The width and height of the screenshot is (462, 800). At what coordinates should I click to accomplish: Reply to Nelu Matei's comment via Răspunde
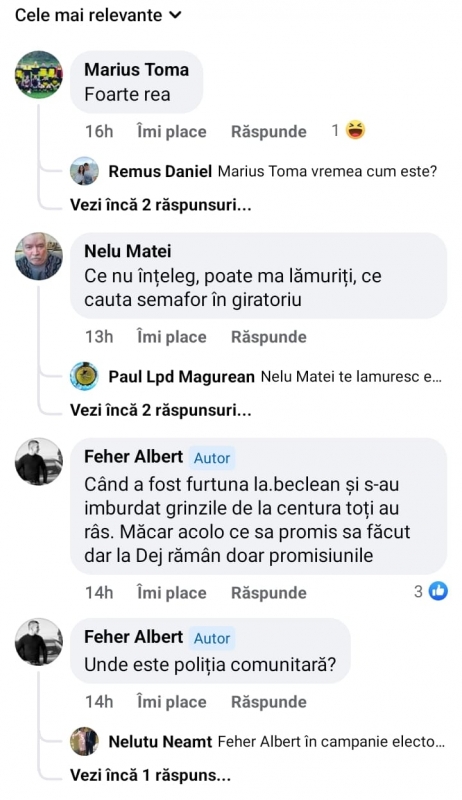point(269,337)
